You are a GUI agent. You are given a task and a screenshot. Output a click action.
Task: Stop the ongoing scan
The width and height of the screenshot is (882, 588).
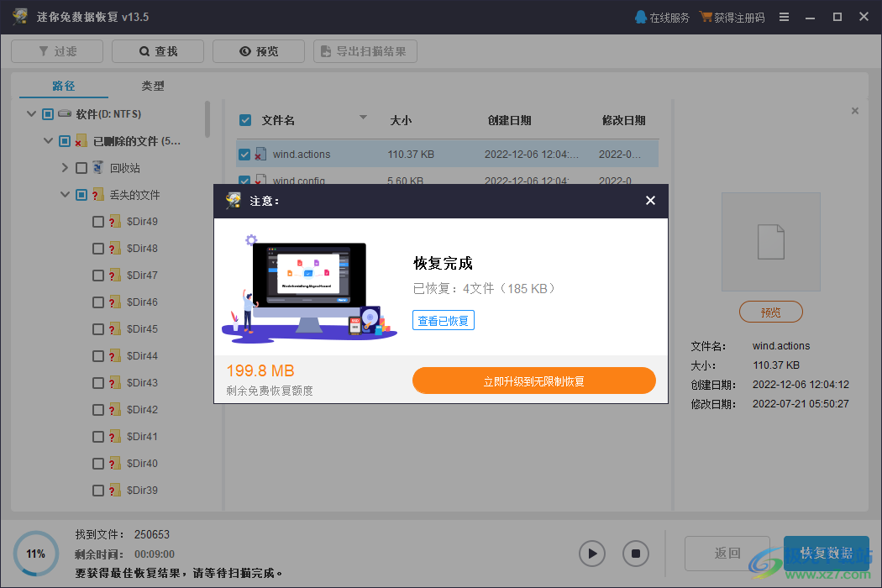point(635,554)
